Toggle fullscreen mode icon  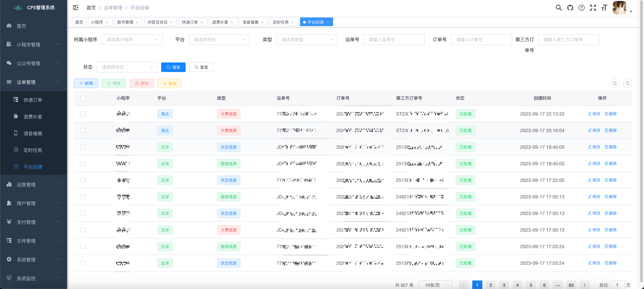[x=593, y=8]
